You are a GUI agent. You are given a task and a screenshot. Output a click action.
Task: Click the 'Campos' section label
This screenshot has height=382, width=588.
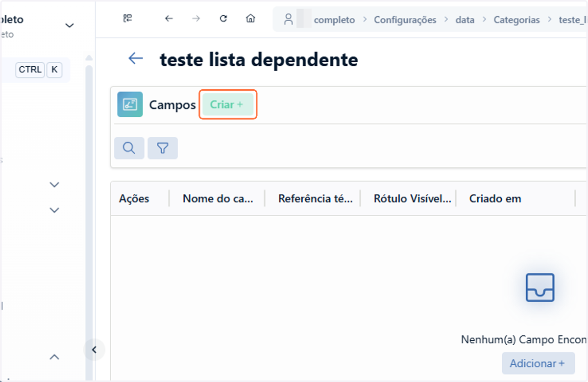click(x=172, y=104)
